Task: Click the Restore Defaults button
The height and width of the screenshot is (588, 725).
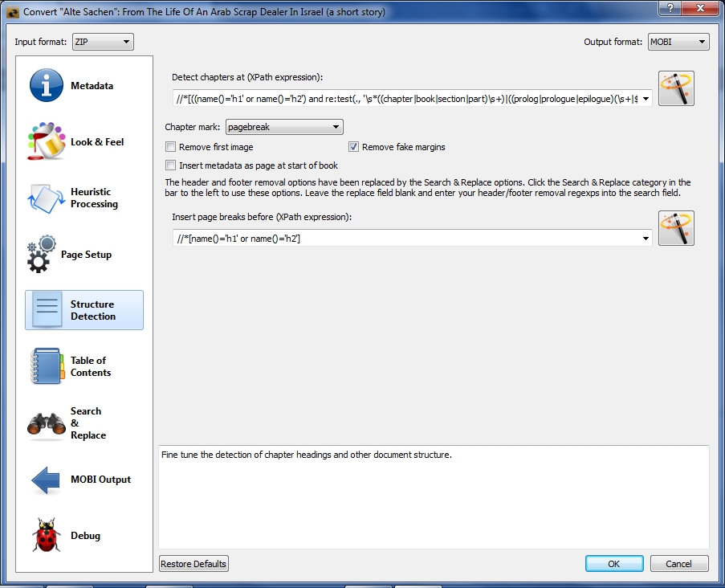Action: pyautogui.click(x=193, y=563)
